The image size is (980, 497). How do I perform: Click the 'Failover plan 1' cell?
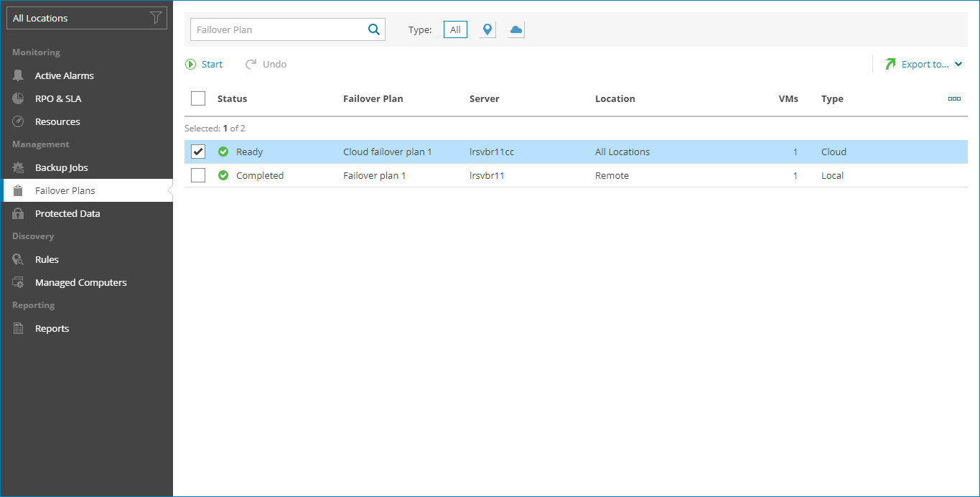click(375, 175)
